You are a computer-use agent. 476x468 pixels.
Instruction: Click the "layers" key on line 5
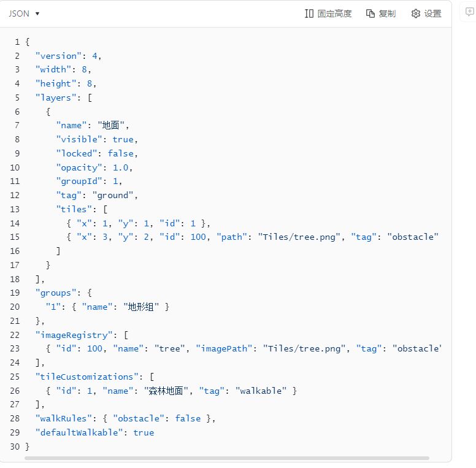click(x=56, y=97)
